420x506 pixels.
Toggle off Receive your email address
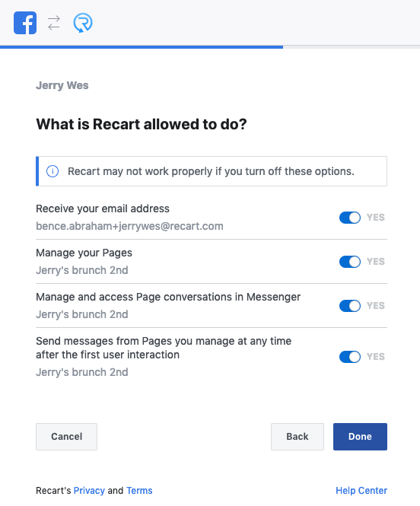(x=350, y=218)
